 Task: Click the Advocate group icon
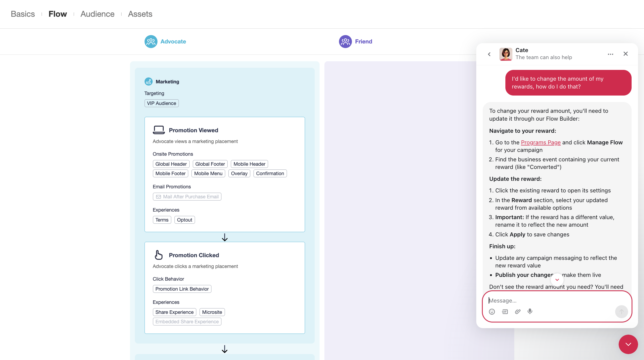click(151, 42)
